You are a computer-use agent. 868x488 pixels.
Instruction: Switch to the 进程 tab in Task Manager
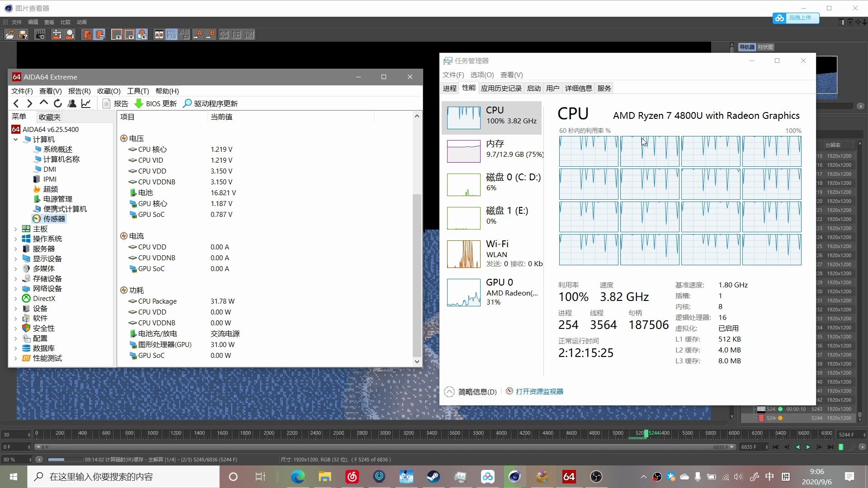coord(449,88)
